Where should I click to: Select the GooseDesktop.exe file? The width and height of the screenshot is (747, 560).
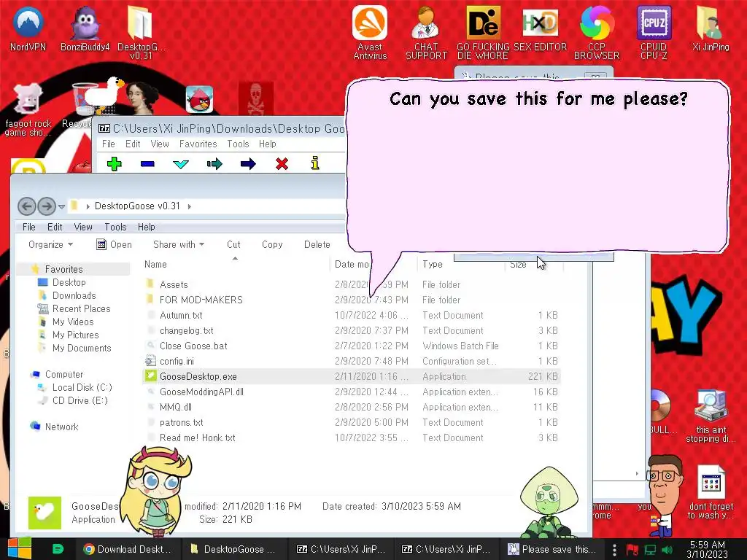(351, 376)
